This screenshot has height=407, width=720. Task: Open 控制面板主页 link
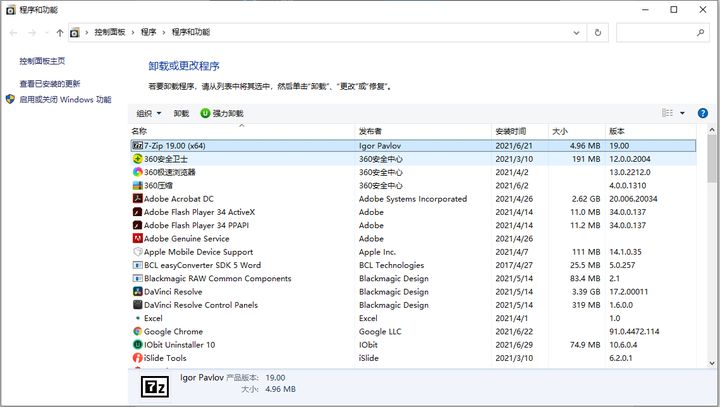click(x=42, y=61)
